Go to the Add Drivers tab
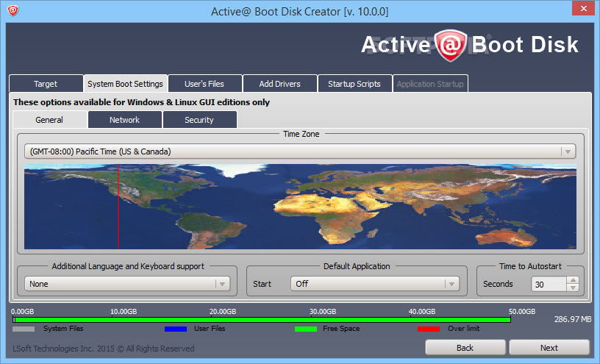The width and height of the screenshot is (600, 364). click(x=279, y=83)
